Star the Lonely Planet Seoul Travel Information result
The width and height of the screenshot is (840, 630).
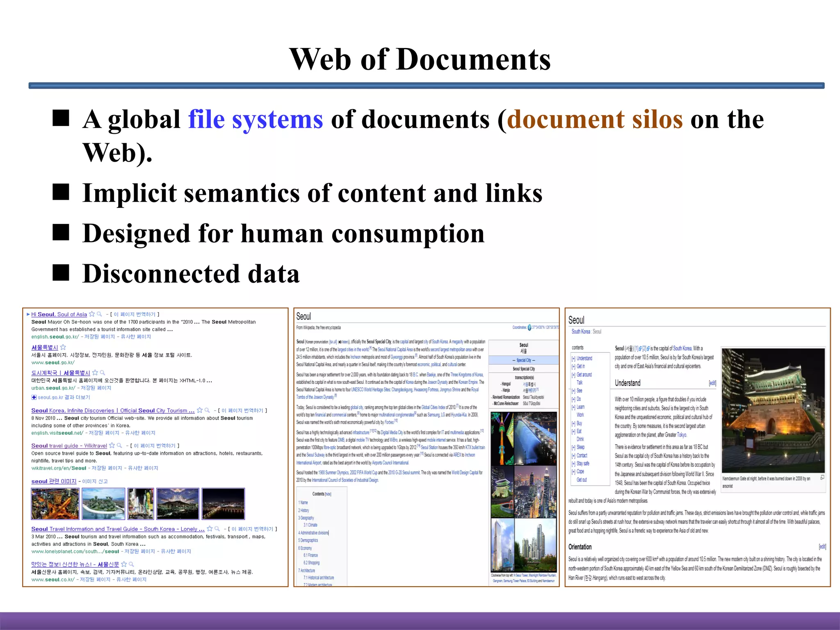(210, 529)
